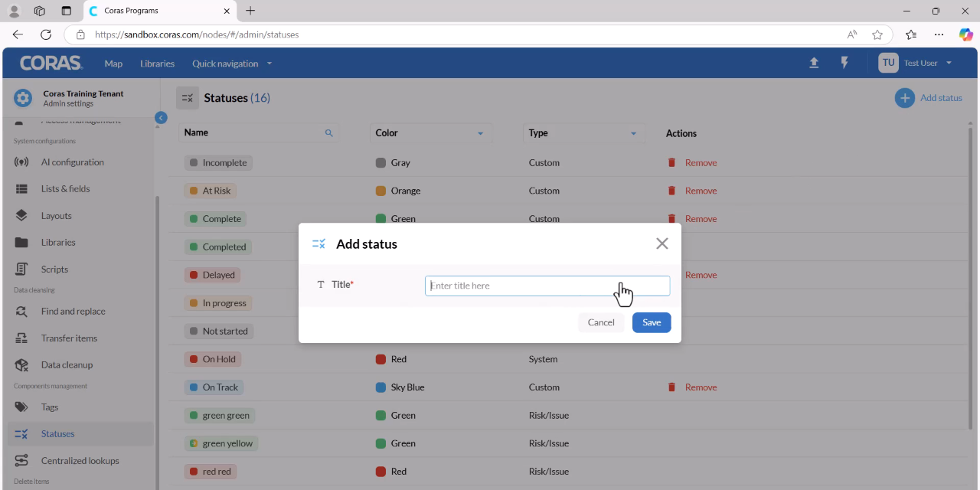This screenshot has height=490, width=980.
Task: Open Libraries in top navigation
Action: 157,64
